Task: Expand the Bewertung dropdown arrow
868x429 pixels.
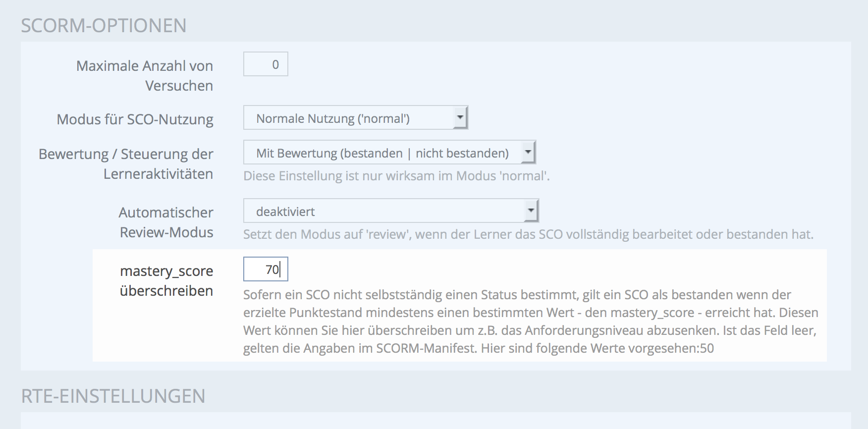Action: 528,153
